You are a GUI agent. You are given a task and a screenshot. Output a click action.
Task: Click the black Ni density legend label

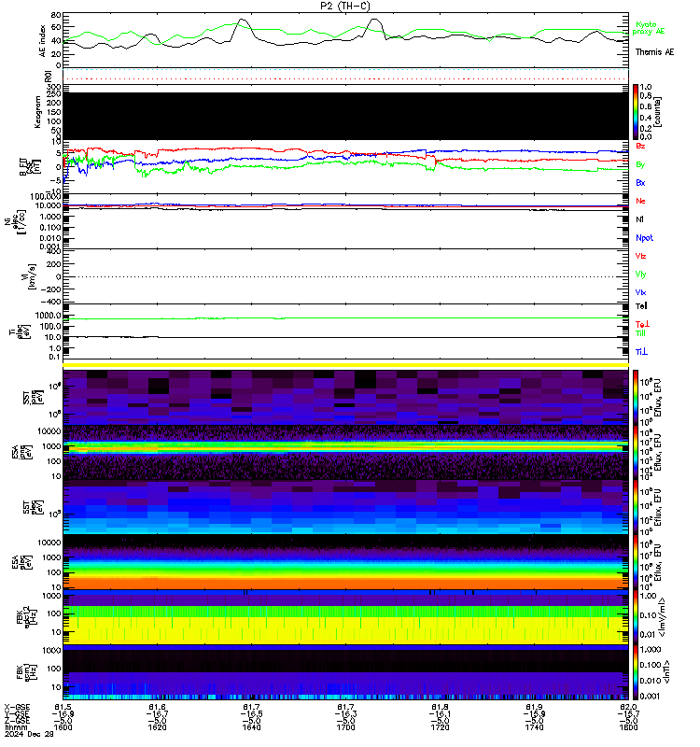(639, 219)
